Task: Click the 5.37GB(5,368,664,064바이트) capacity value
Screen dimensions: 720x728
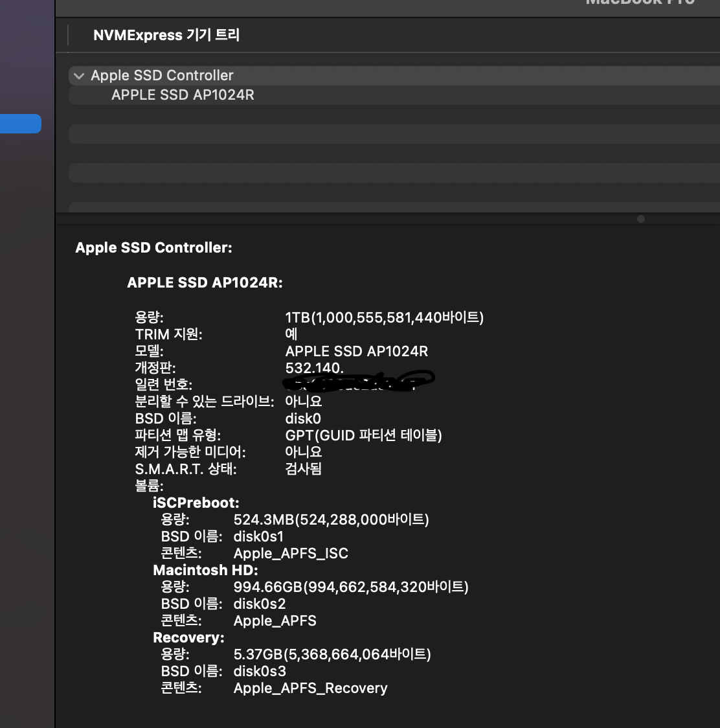Action: pos(332,654)
